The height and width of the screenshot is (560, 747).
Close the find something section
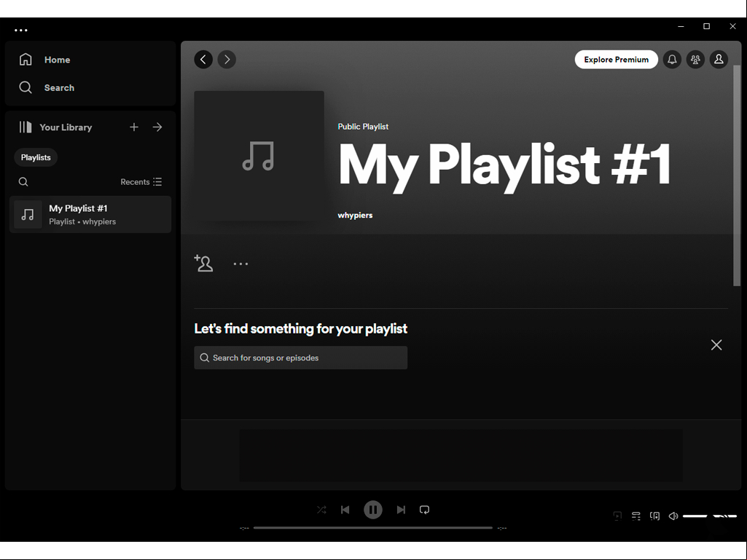coord(716,345)
